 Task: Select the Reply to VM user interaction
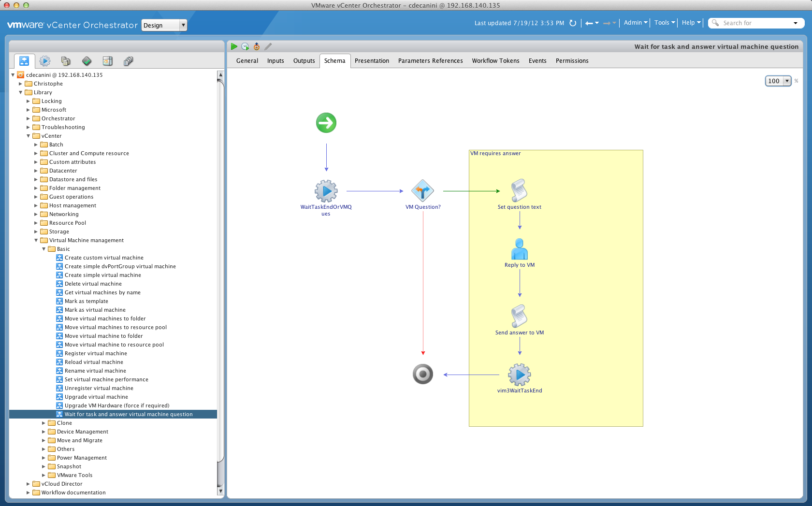point(520,249)
